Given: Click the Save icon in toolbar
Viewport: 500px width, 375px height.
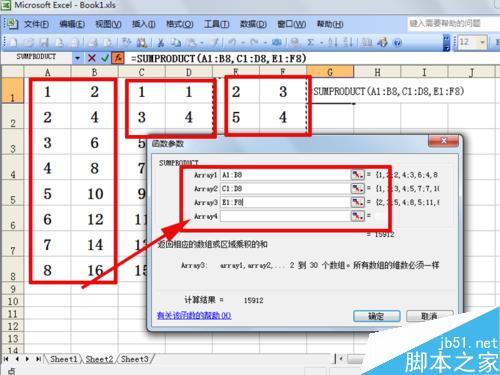Looking at the screenshot, I should [x=44, y=43].
